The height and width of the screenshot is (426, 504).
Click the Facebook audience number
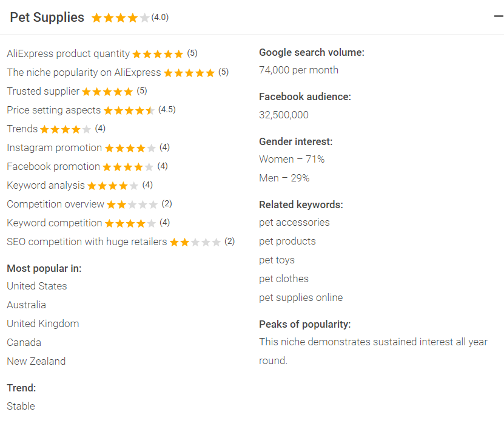click(x=284, y=115)
